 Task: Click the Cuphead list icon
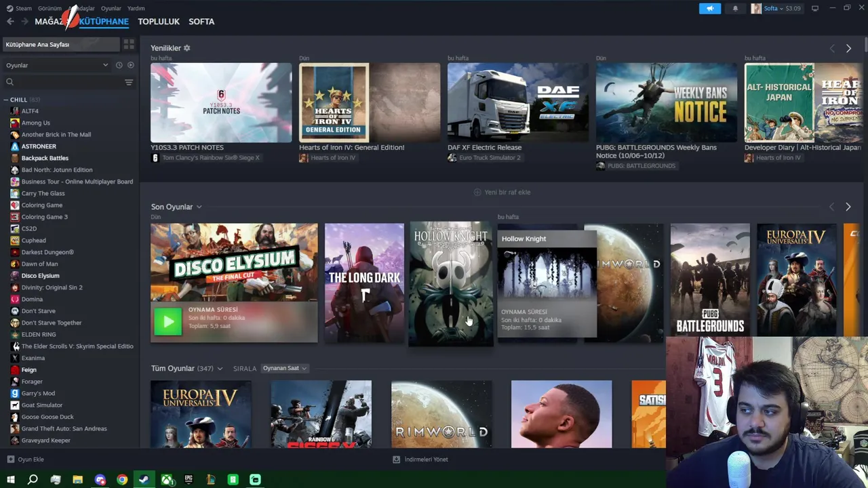point(15,241)
